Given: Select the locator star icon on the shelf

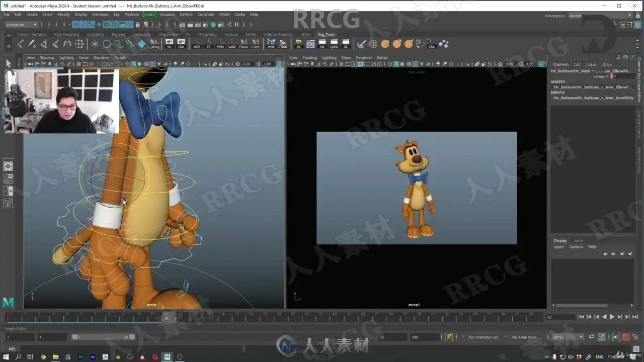Looking at the screenshot, I should point(95,44).
